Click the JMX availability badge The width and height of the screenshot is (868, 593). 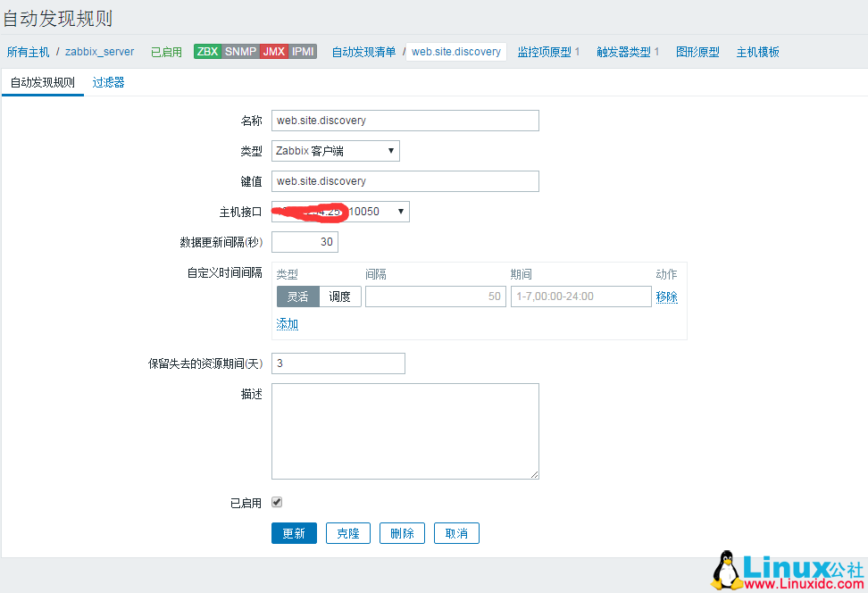[x=274, y=52]
